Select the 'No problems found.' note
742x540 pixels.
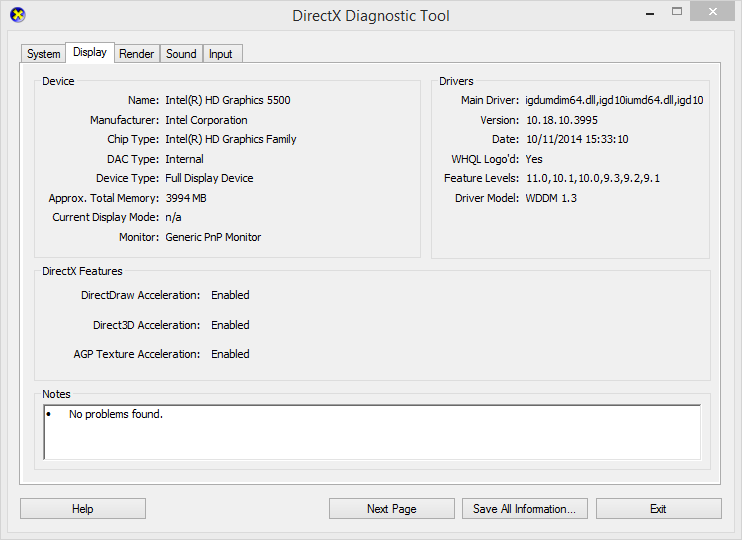(116, 414)
